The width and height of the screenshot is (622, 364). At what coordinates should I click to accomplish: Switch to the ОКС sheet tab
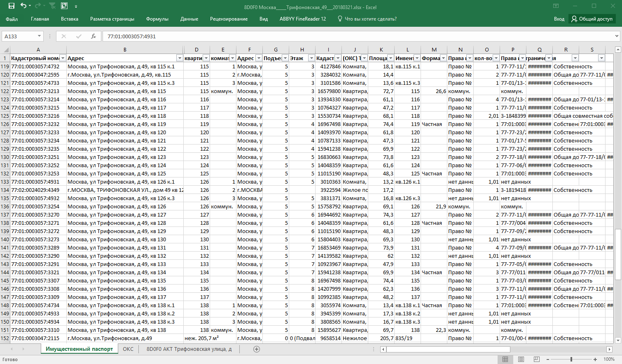point(128,349)
